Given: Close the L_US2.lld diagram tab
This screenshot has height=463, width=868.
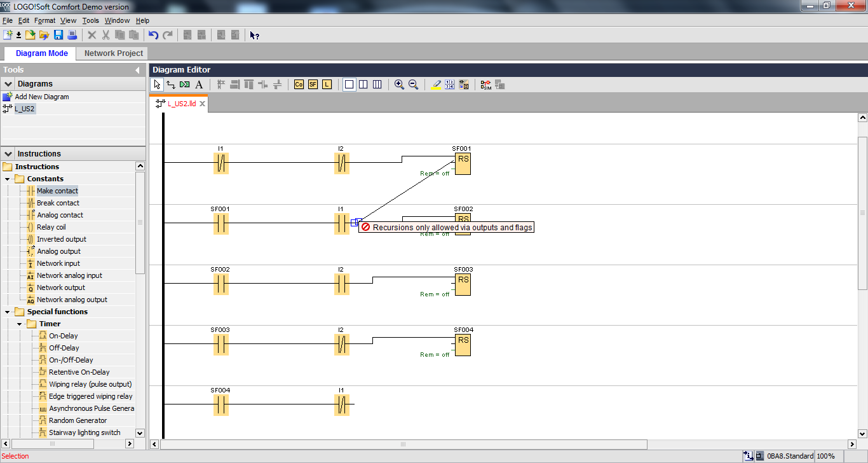Looking at the screenshot, I should tap(203, 104).
